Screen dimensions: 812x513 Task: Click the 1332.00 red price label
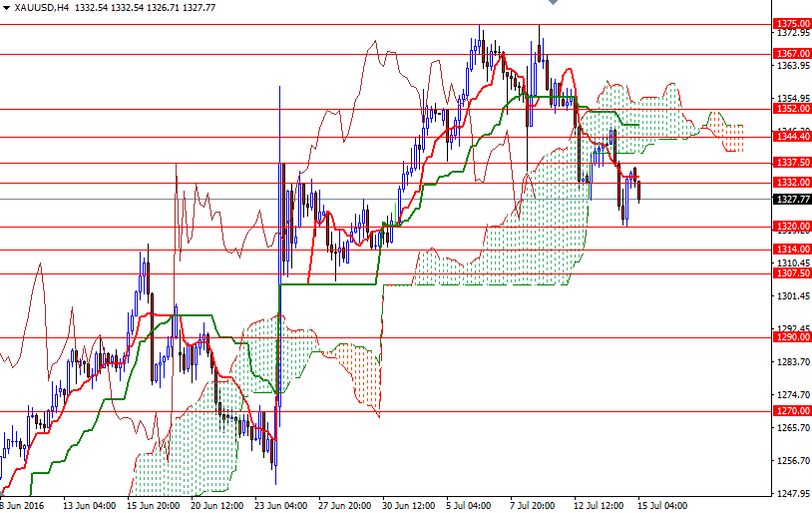792,183
